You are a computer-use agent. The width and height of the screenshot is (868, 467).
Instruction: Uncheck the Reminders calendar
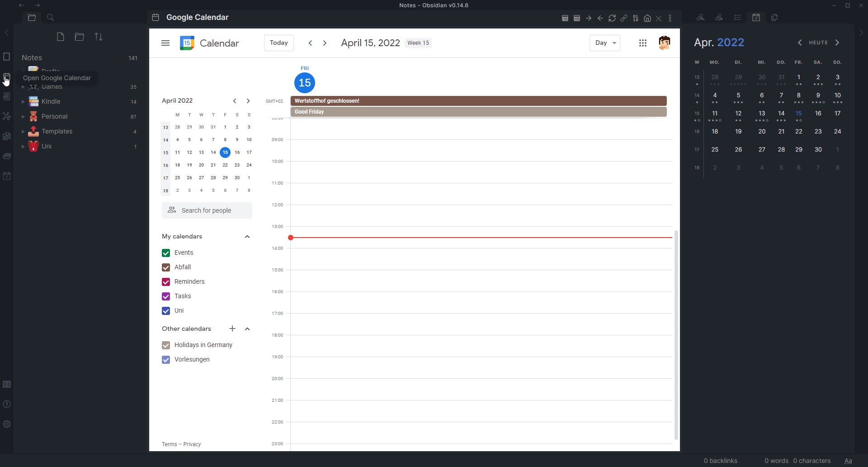point(165,282)
